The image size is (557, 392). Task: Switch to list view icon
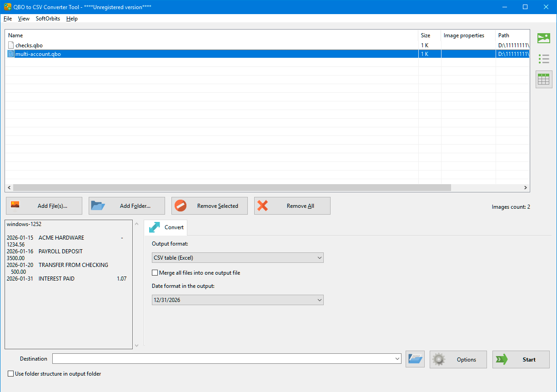pos(544,59)
